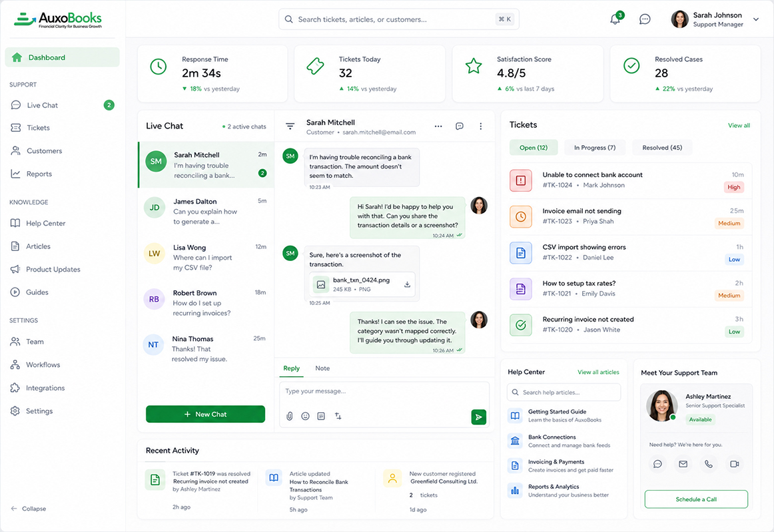Viewport: 774px width, 532px height.
Task: Open the notifications bell
Action: (x=615, y=19)
